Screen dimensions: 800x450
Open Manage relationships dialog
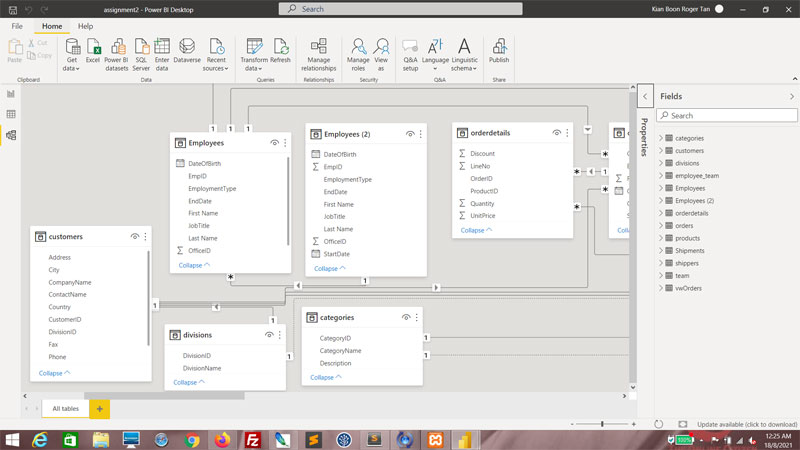[x=319, y=55]
